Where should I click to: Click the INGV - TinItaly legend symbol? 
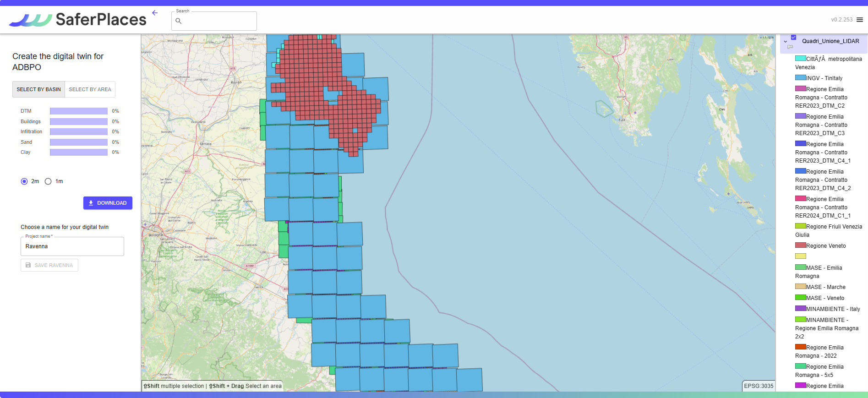[x=800, y=78]
